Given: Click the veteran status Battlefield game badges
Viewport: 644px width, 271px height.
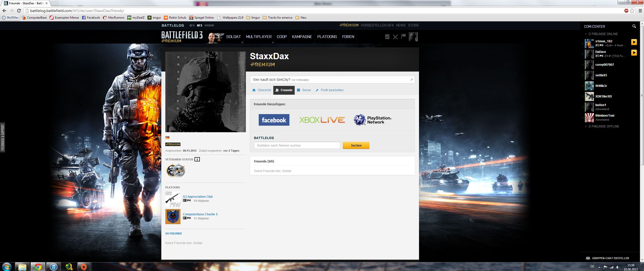Looking at the screenshot, I should pyautogui.click(x=176, y=171).
